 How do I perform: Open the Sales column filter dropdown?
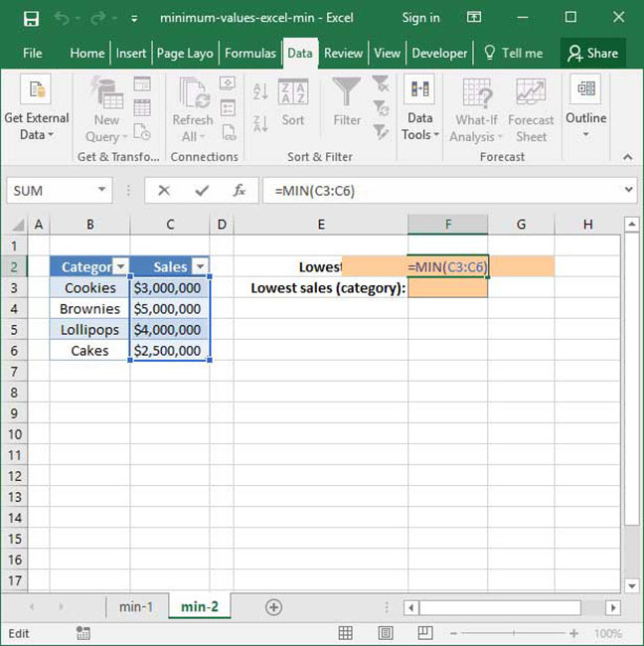point(200,266)
